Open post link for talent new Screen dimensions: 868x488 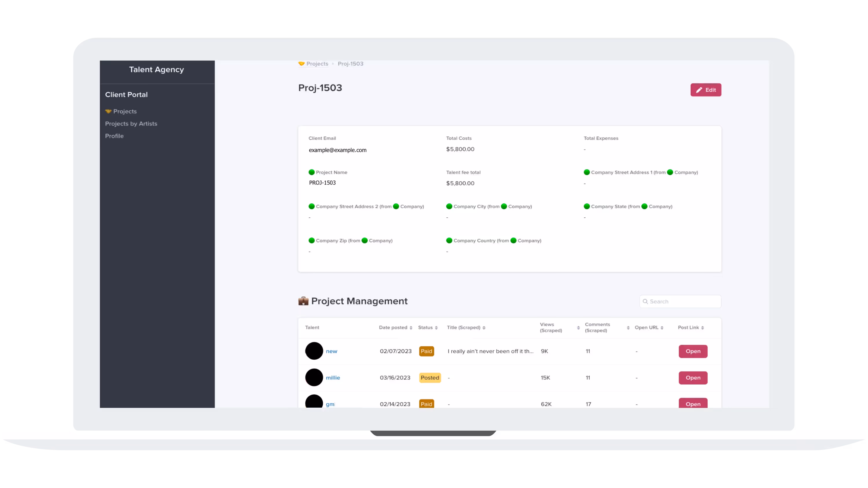tap(693, 351)
